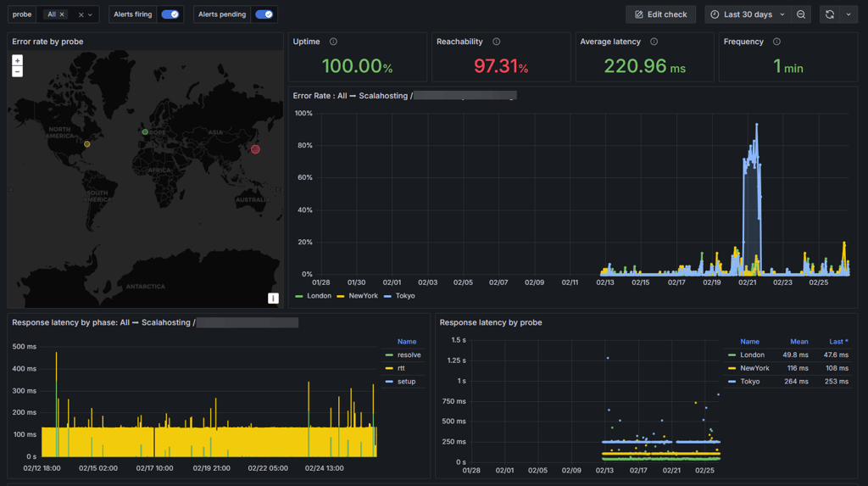Viewport: 868px width, 486px height.
Task: Click London mean value 49.8 ms
Action: (x=795, y=355)
